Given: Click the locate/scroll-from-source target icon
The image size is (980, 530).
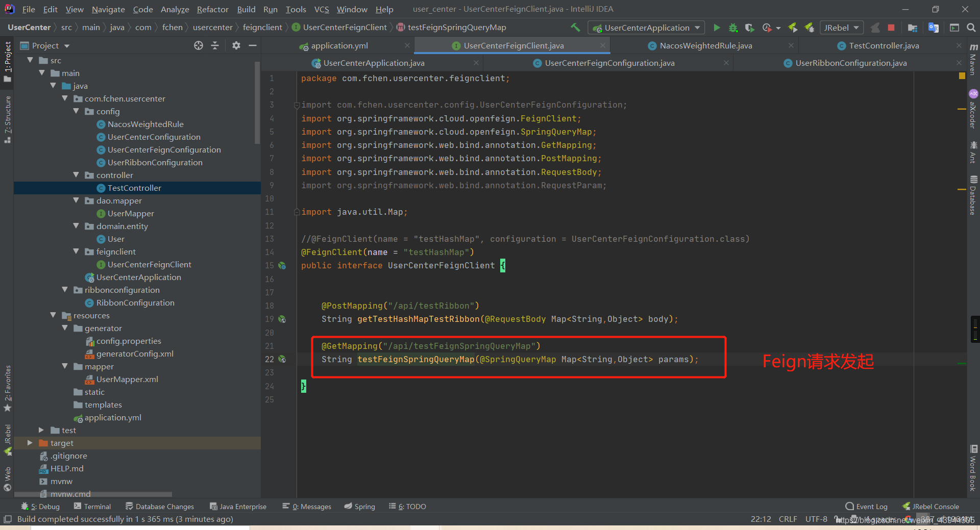Looking at the screenshot, I should [x=199, y=45].
